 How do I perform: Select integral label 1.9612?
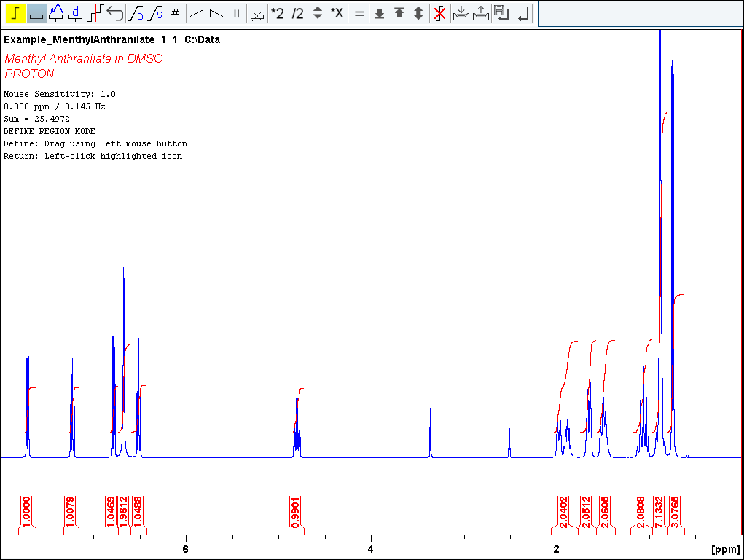[124, 512]
